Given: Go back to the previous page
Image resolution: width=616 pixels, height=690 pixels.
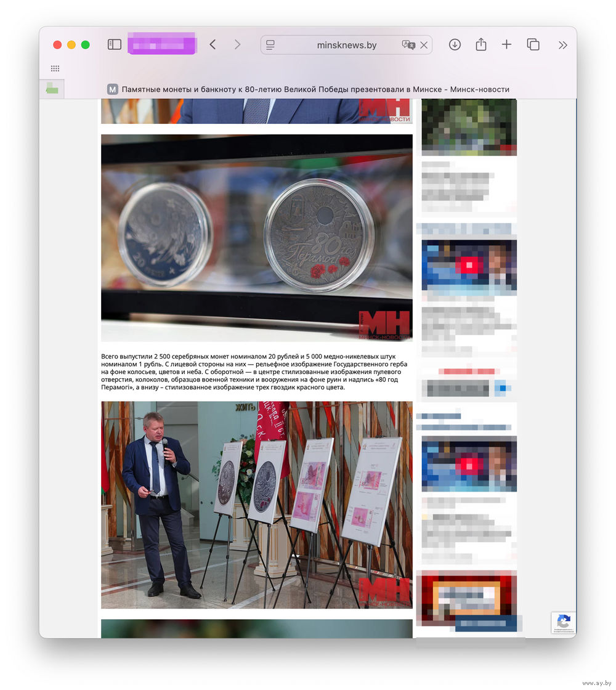Looking at the screenshot, I should (x=213, y=44).
